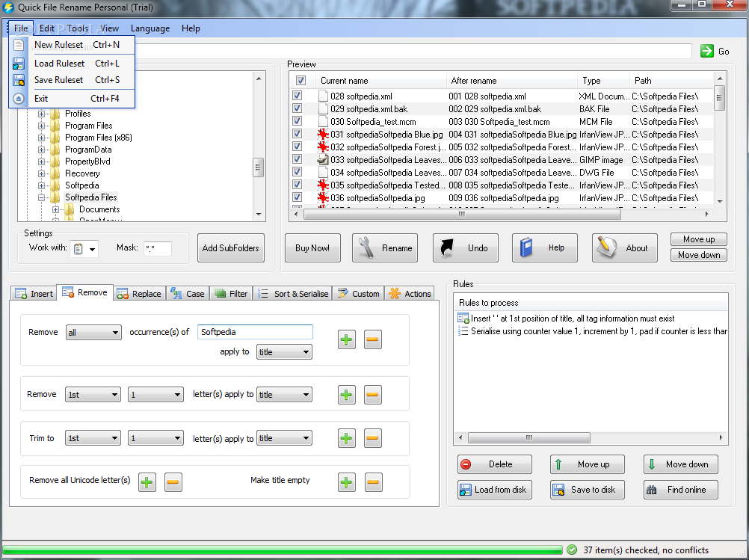Open apply-to dropdown under Softpedia field
749x560 pixels.
click(284, 352)
